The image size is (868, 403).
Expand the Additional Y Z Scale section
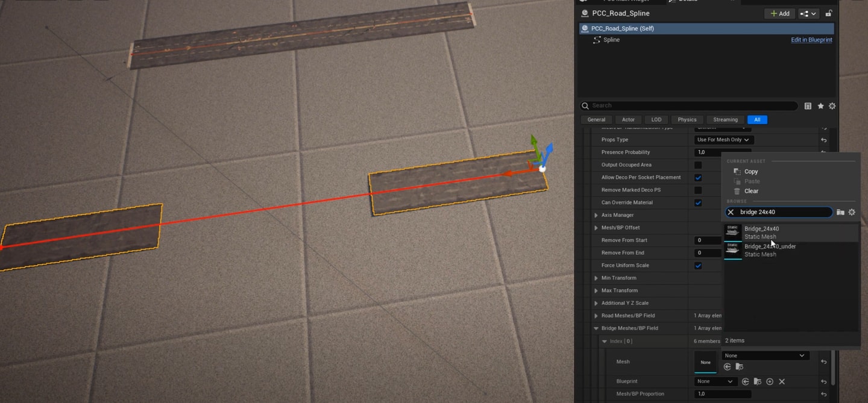pos(596,303)
